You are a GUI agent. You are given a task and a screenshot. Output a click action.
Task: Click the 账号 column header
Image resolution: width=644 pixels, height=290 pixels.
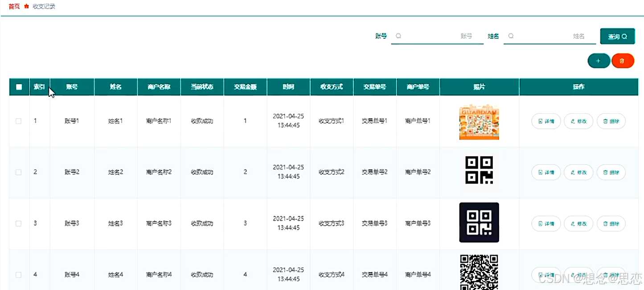coord(72,87)
